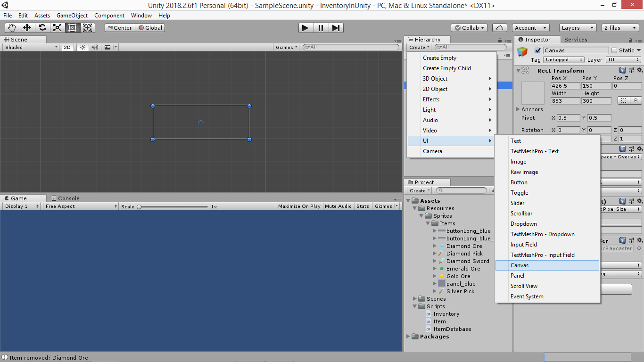Open Rect Transform gear settings menu
This screenshot has width=644, height=362.
[640, 70]
